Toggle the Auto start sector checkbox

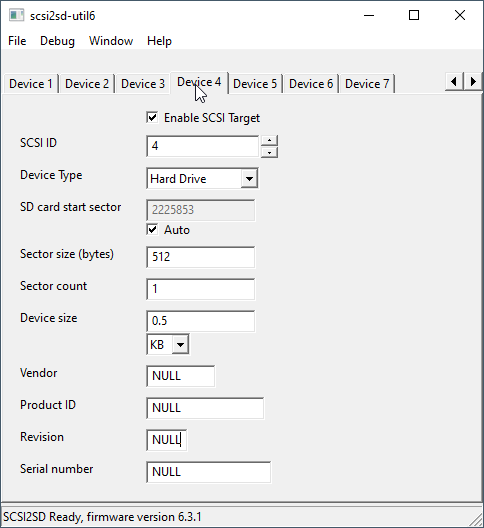click(x=152, y=230)
